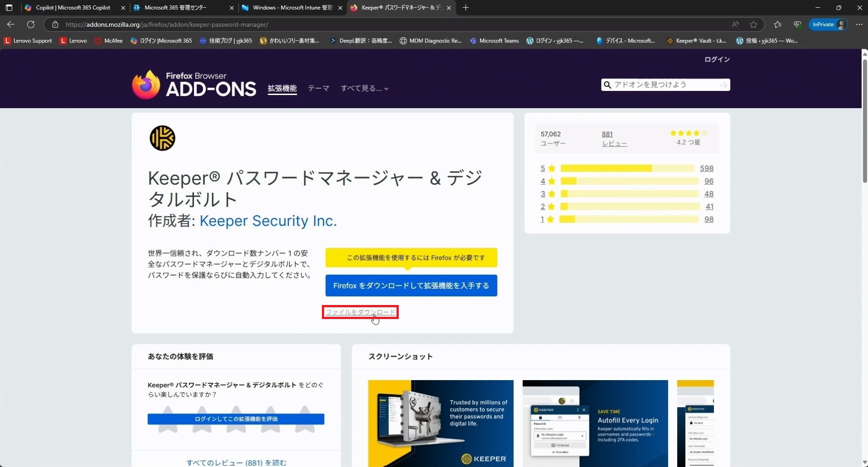Switch to the Copilot browser tab
868x467 pixels.
pos(73,8)
